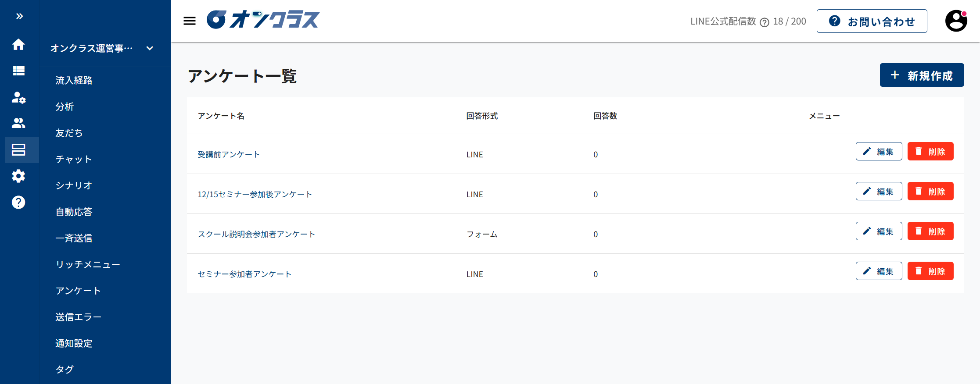
Task: Expand the sidebar with double chevron
Action: point(19,16)
